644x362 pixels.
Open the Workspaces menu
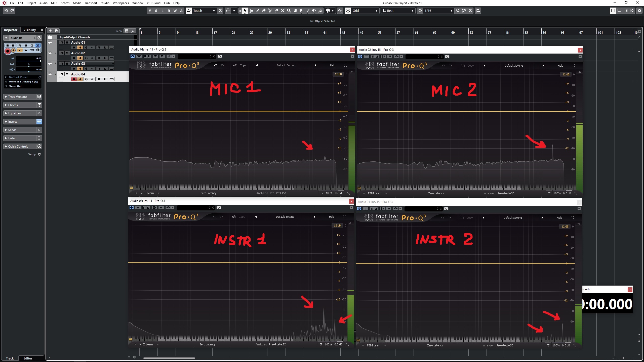(121, 3)
